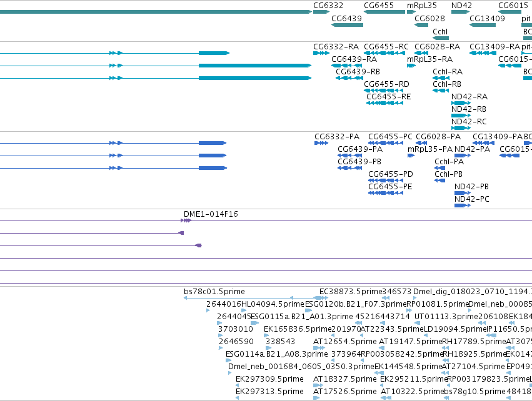Select transcript CG6439-RB
The height and width of the screenshot is (401, 532).
point(349,78)
